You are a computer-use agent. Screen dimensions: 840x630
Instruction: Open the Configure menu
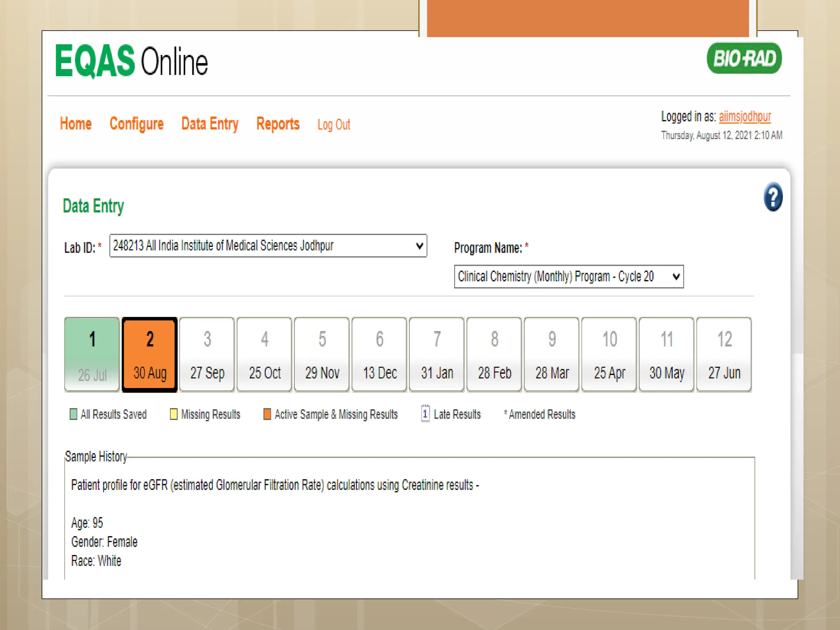(x=136, y=123)
